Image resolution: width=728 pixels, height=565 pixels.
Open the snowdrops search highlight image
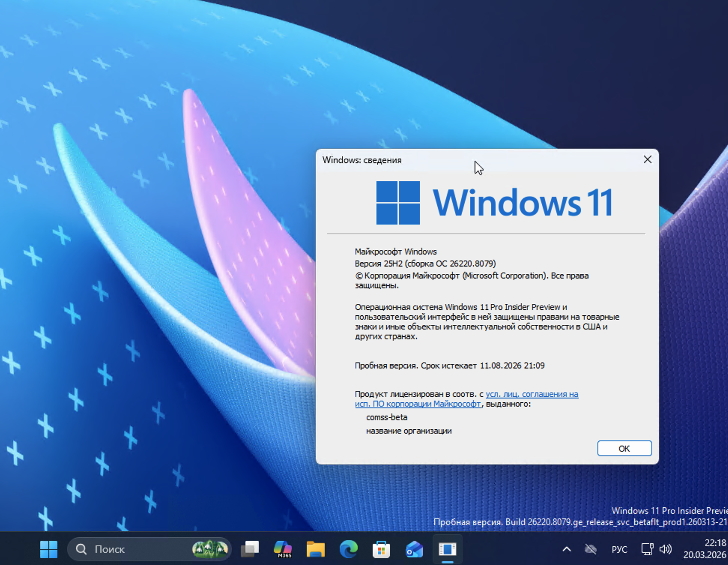click(210, 549)
